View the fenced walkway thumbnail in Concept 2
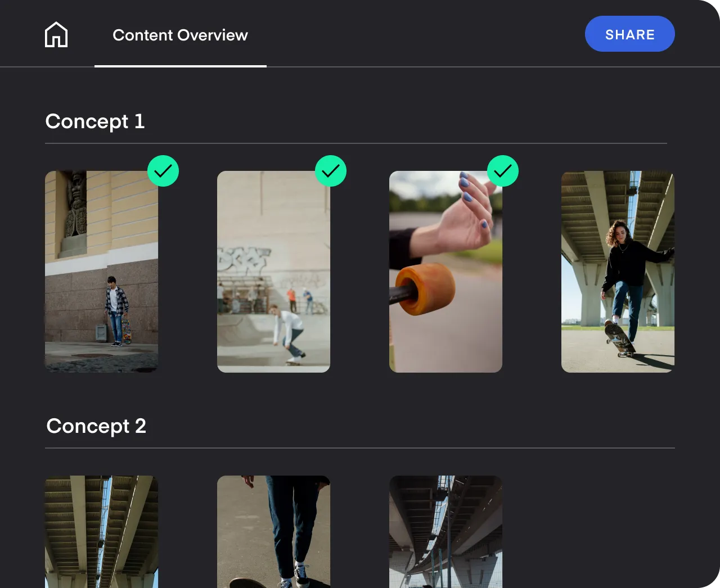Image resolution: width=720 pixels, height=588 pixels. point(445,531)
